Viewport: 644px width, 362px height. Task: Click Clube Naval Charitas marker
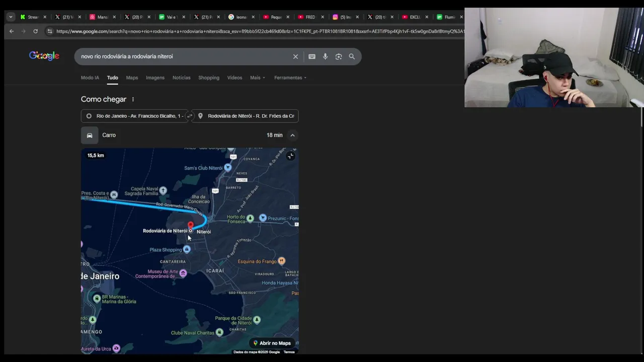coord(219,332)
